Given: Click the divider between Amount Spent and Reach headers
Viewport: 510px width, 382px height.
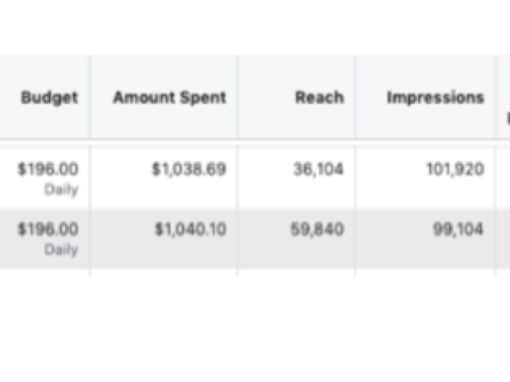Looking at the screenshot, I should click(237, 97).
